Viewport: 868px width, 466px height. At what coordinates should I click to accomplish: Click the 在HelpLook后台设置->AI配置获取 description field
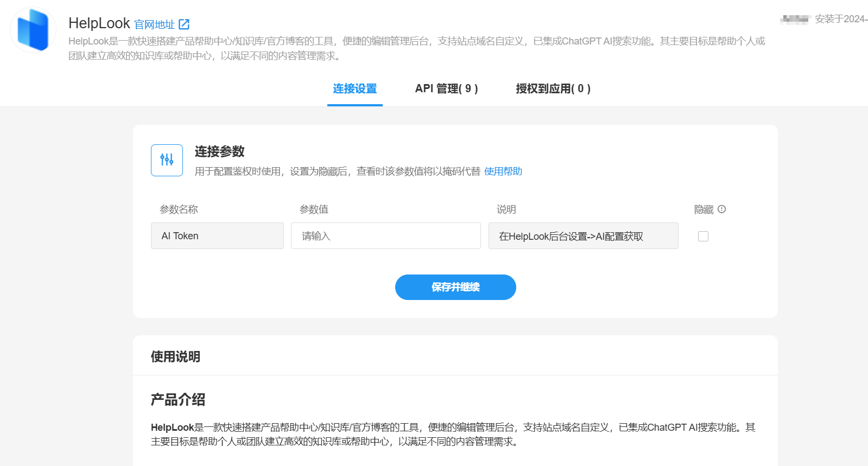pyautogui.click(x=584, y=236)
